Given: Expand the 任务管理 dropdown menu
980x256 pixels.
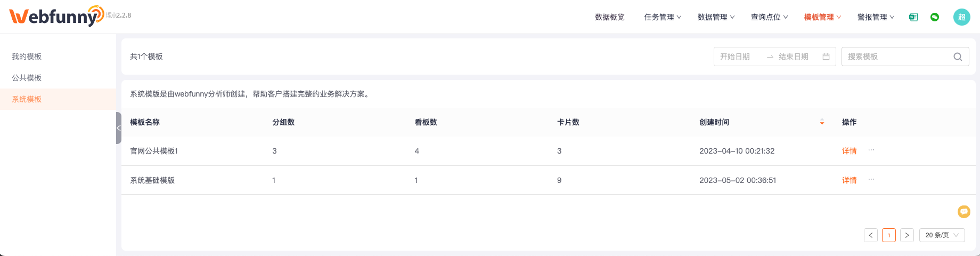Looking at the screenshot, I should tap(663, 17).
